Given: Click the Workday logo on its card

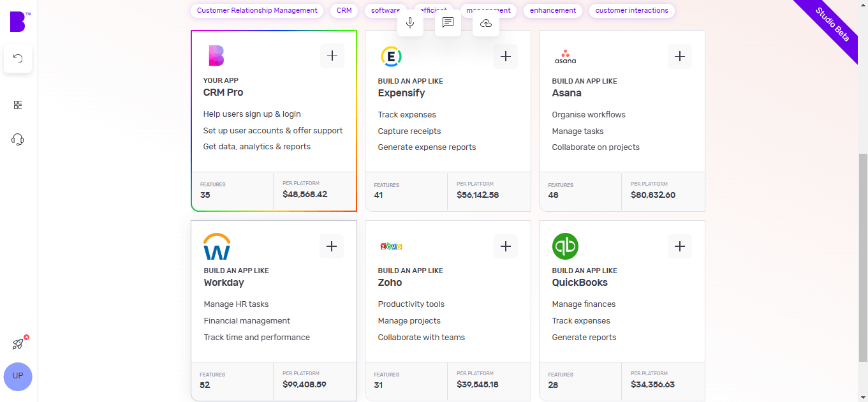Looking at the screenshot, I should [x=217, y=246].
